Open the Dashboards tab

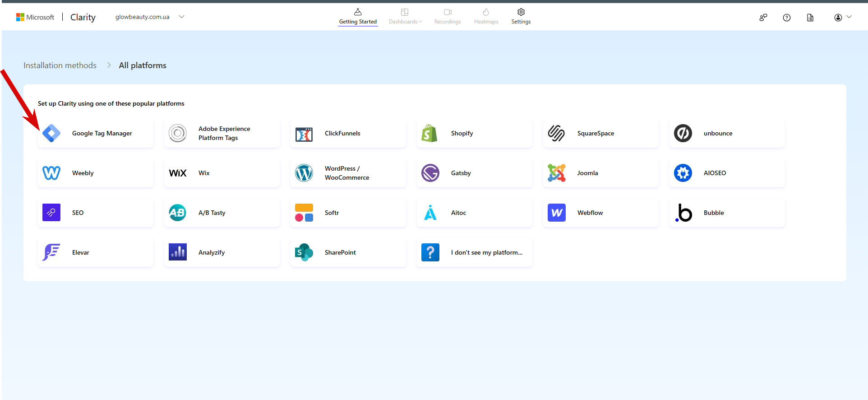(405, 17)
